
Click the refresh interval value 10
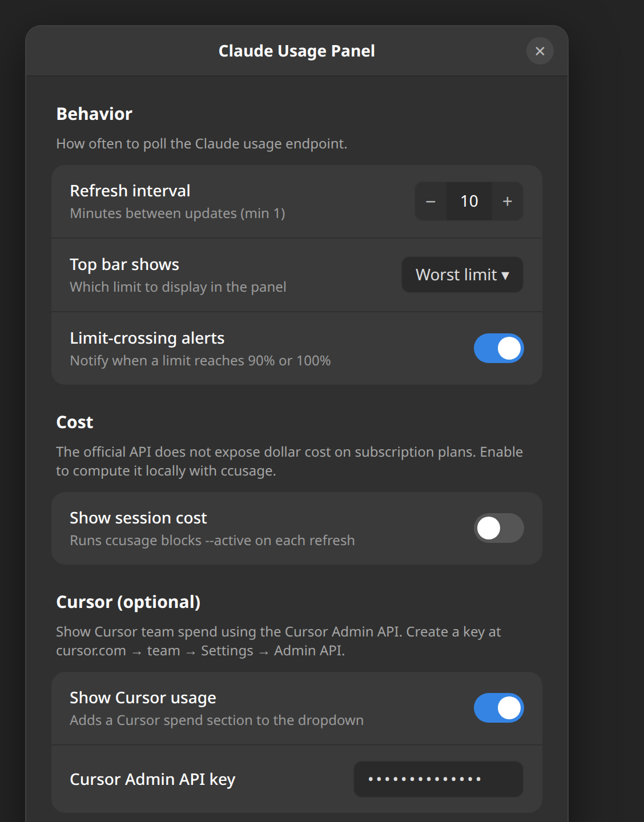click(469, 201)
